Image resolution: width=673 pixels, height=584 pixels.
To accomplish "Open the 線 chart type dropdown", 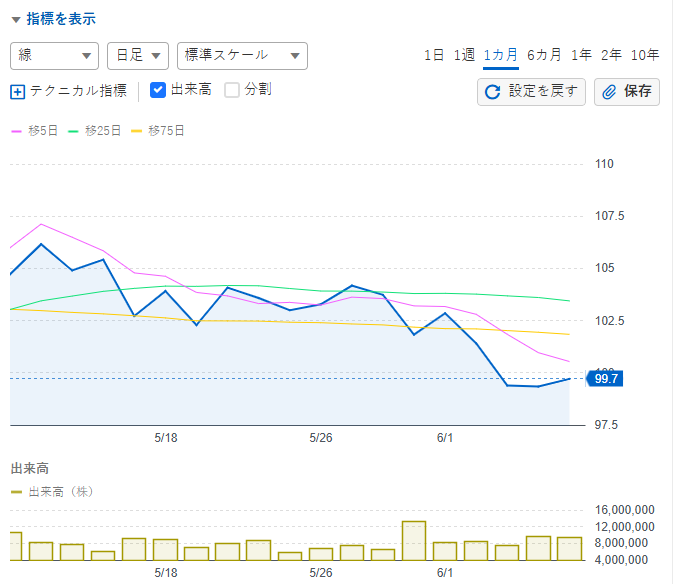I will pyautogui.click(x=55, y=56).
